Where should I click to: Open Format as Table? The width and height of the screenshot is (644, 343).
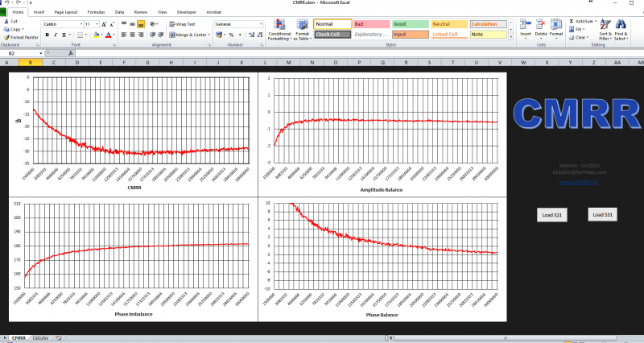coord(303,30)
